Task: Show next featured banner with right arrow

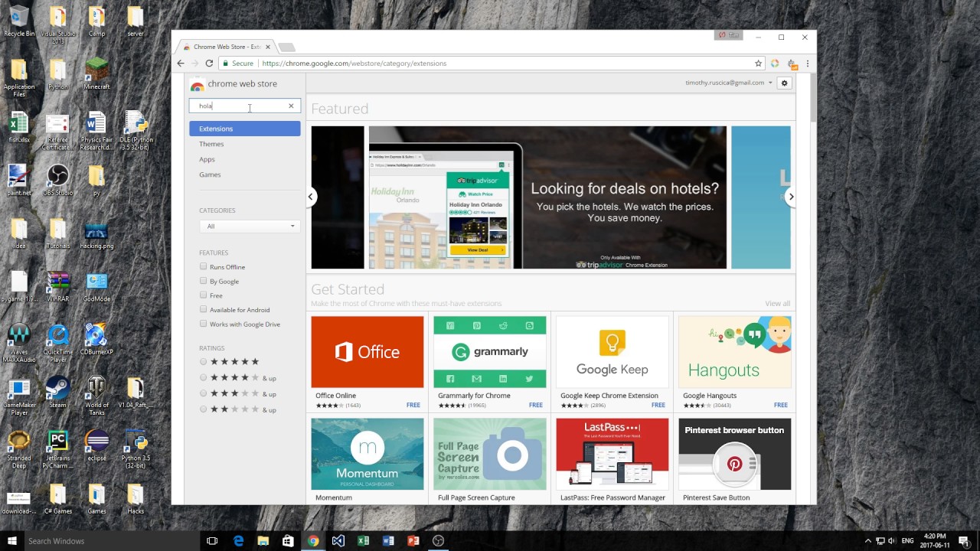Action: (791, 197)
